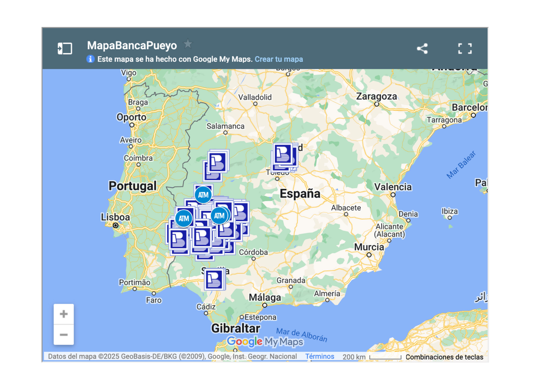535x392 pixels.
Task: Zoom in with the plus button
Action: 64,314
